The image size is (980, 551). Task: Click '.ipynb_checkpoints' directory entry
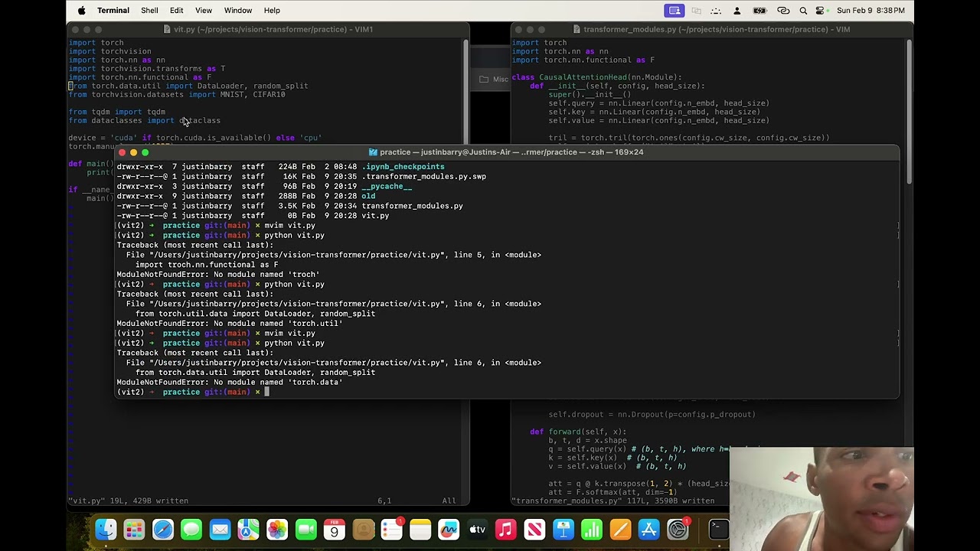403,167
